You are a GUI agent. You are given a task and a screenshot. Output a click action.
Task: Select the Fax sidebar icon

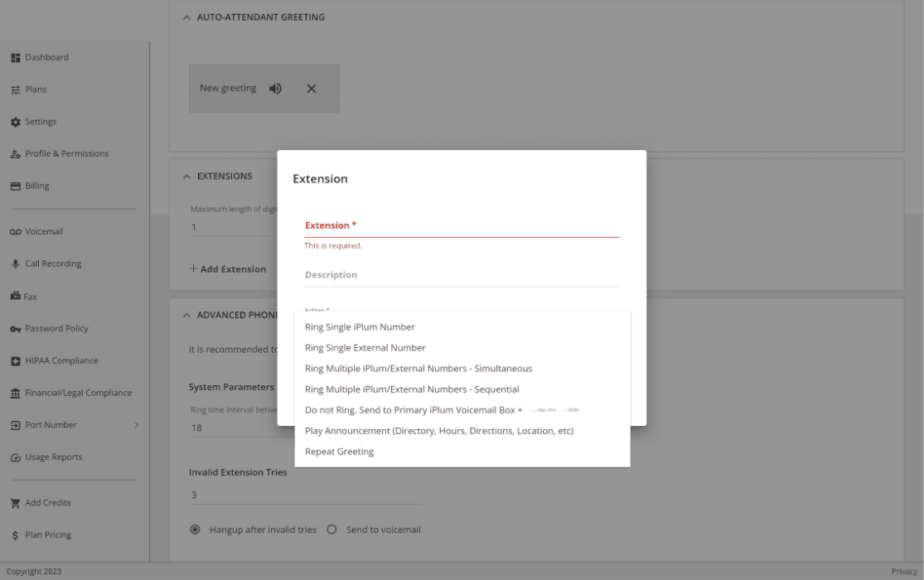32,296
